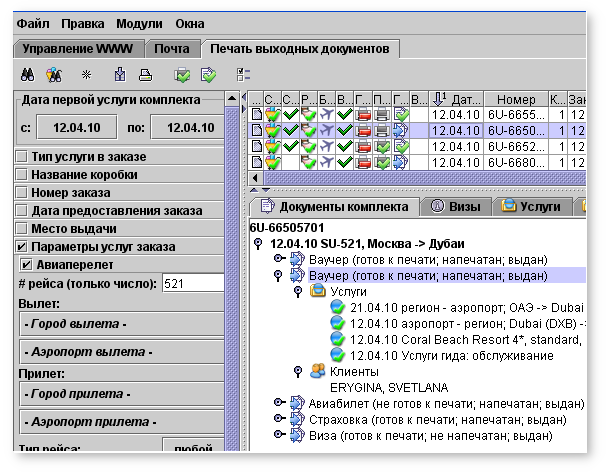Click the printer icon in toolbar
This screenshot has height=472, width=611.
(145, 74)
